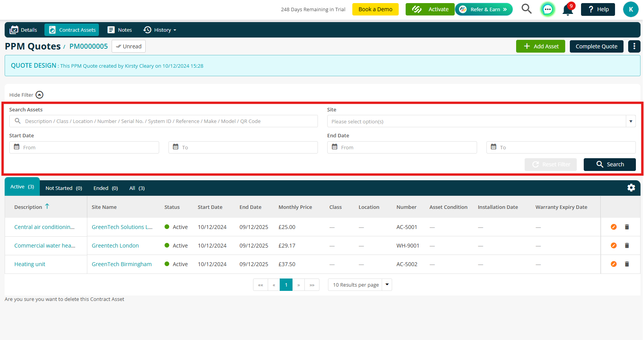
Task: Edit the Central air conditioning asset
Action: pyautogui.click(x=613, y=227)
